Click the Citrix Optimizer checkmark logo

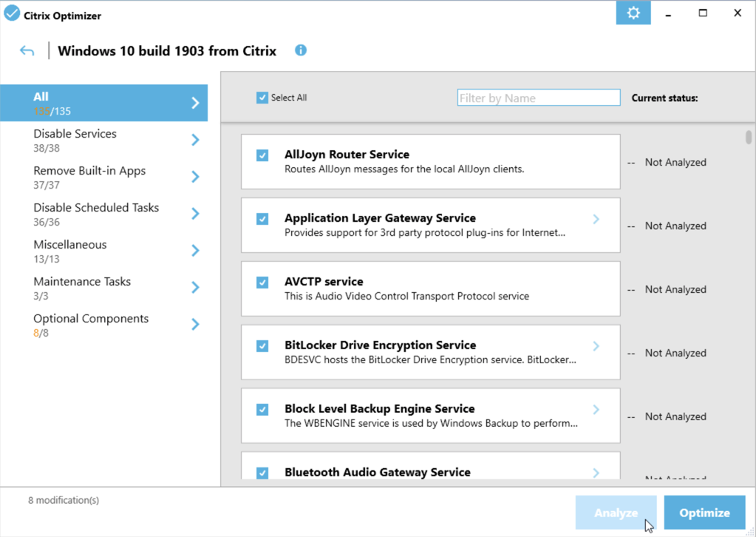tap(12, 13)
